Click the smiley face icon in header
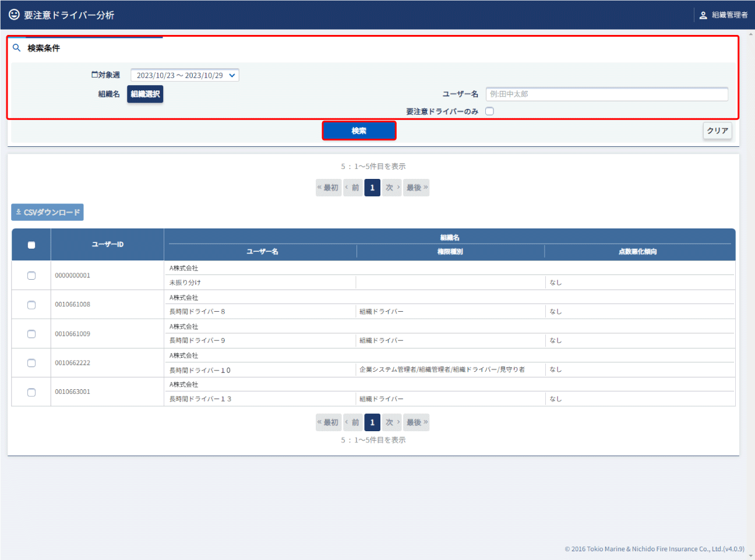This screenshot has width=755, height=560. click(x=14, y=15)
